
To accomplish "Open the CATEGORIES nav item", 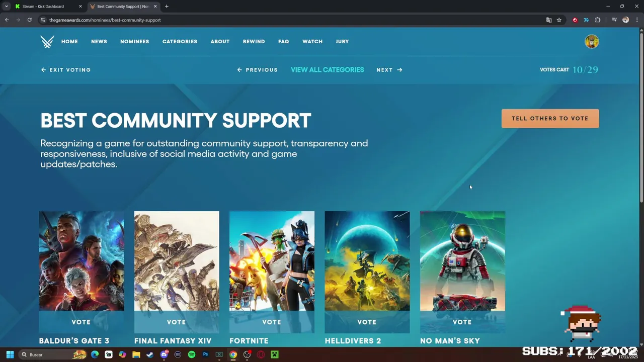I will coord(180,42).
